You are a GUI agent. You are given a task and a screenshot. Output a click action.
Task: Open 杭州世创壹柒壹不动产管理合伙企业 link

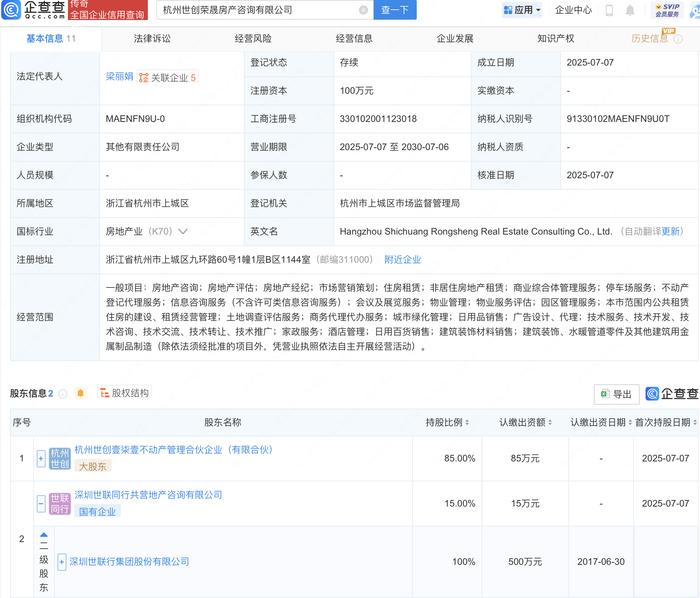click(173, 450)
